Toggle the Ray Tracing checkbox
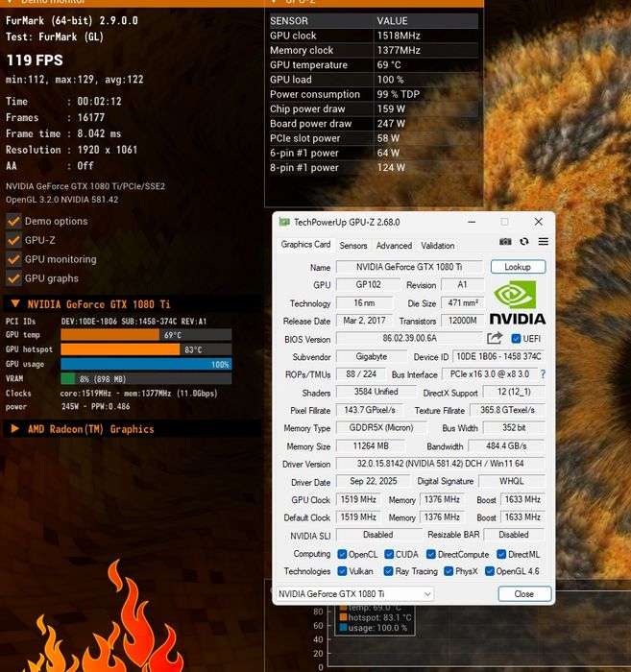The image size is (631, 672). pyautogui.click(x=388, y=571)
